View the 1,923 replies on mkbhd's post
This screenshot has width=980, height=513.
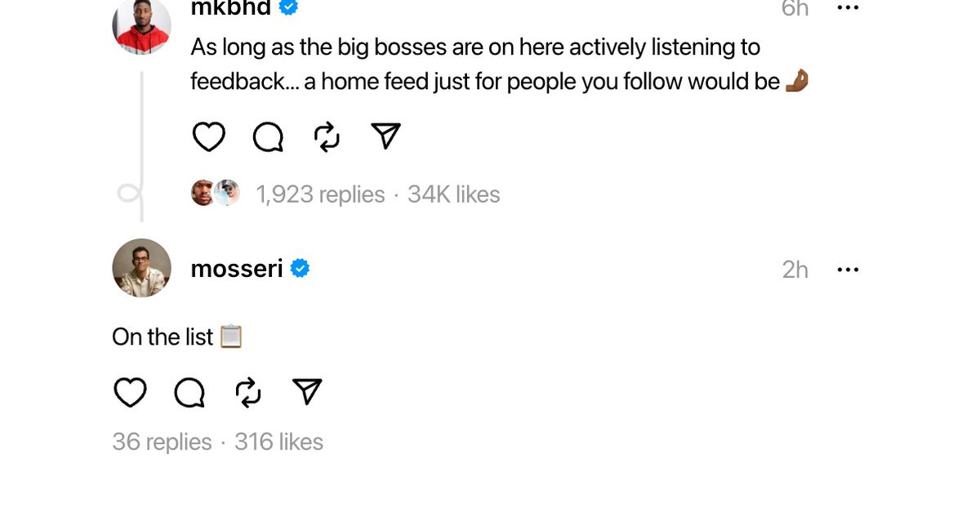point(320,194)
